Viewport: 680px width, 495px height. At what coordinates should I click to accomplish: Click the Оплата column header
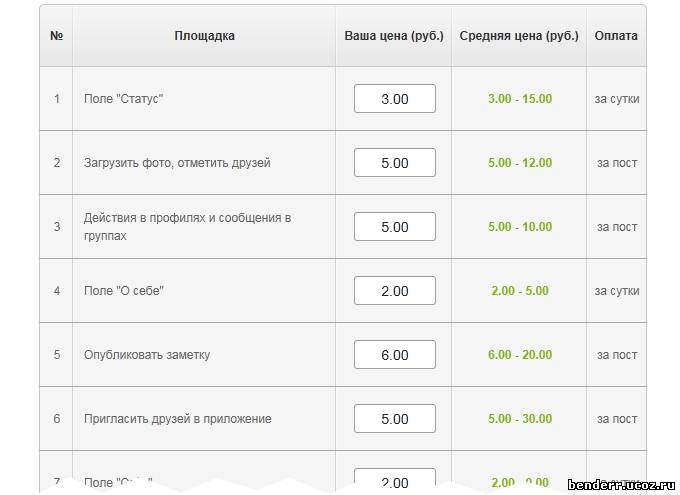point(616,36)
